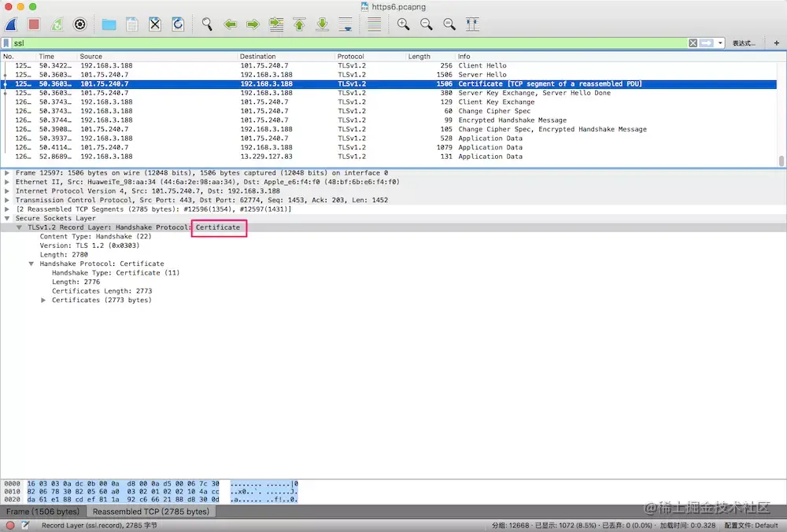Reload this capture file icon
The height and width of the screenshot is (532, 787).
click(x=178, y=24)
